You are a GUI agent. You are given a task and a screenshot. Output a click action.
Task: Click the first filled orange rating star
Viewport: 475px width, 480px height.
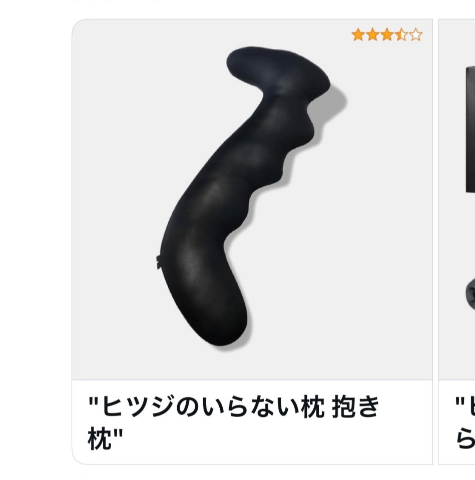pyautogui.click(x=358, y=35)
